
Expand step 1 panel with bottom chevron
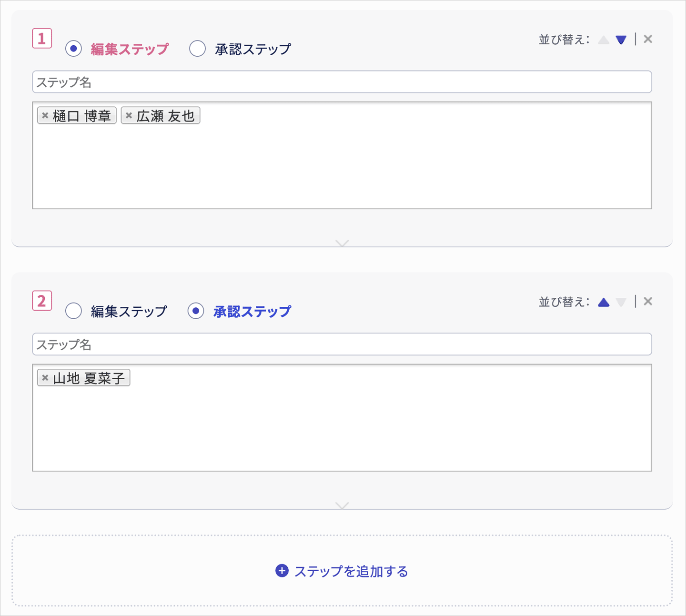click(x=342, y=243)
